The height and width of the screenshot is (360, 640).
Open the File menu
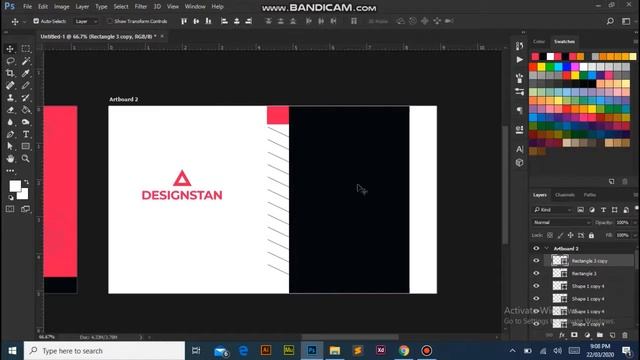(x=27, y=7)
